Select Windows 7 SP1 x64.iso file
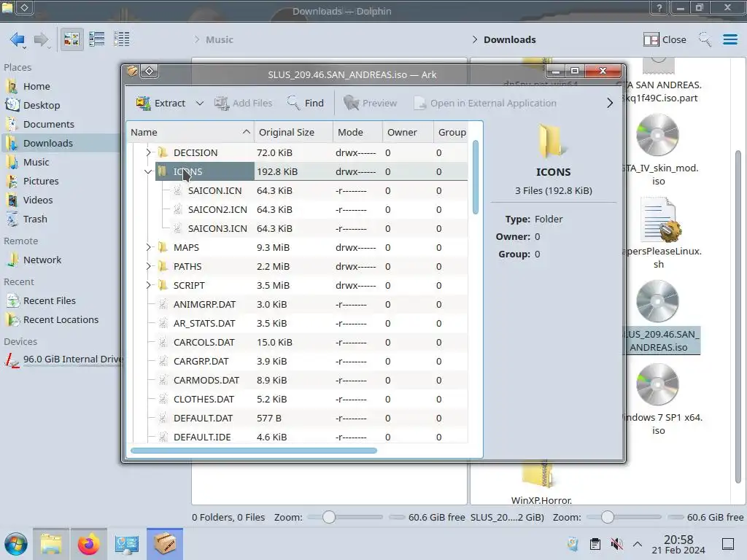747x560 pixels. 659,399
